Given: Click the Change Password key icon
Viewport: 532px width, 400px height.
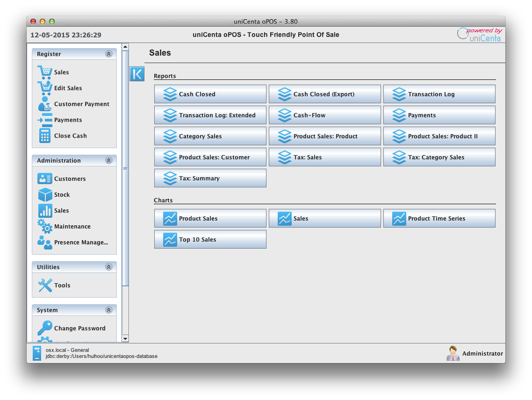Looking at the screenshot, I should pyautogui.click(x=45, y=328).
